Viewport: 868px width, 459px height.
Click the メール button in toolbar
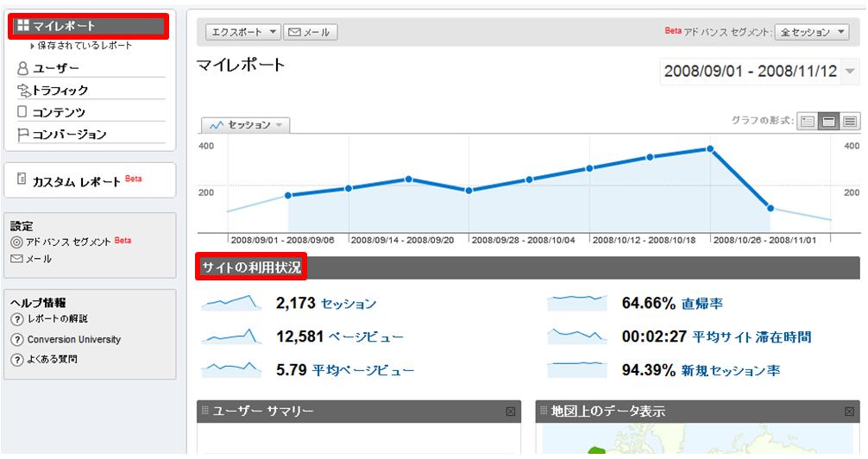click(x=310, y=32)
